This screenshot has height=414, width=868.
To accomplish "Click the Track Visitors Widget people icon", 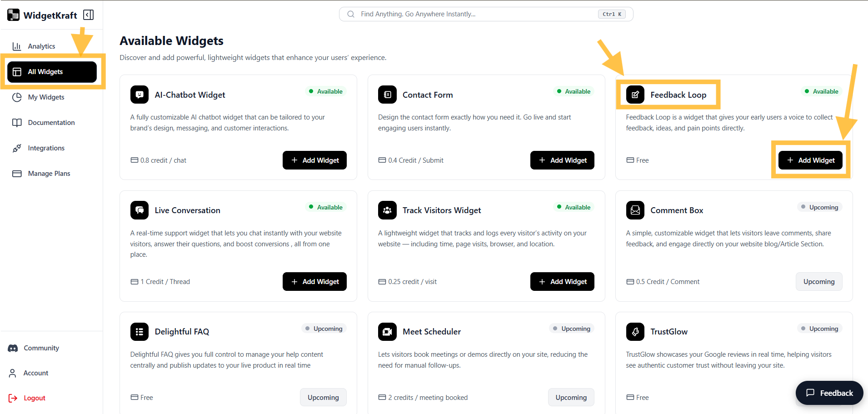I will point(387,210).
